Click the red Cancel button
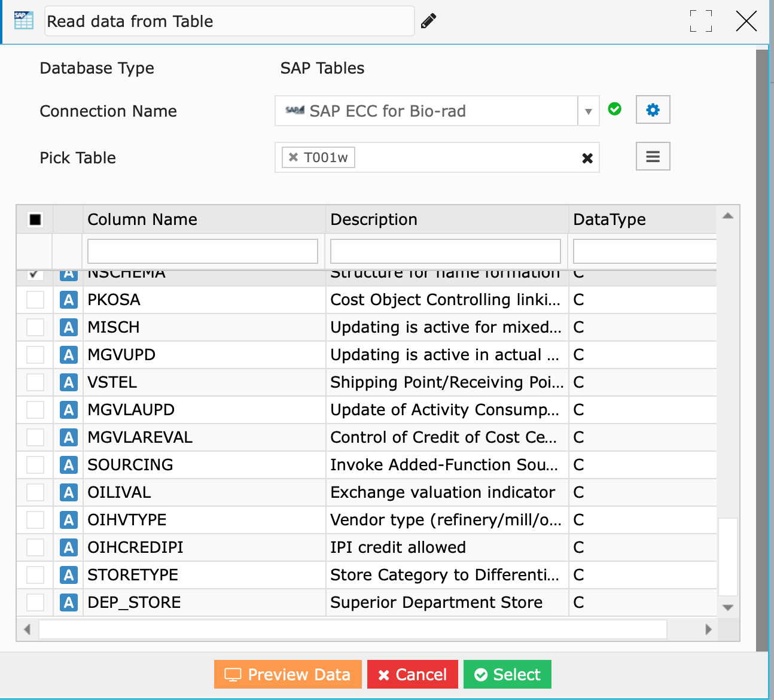774x700 pixels. pyautogui.click(x=412, y=674)
